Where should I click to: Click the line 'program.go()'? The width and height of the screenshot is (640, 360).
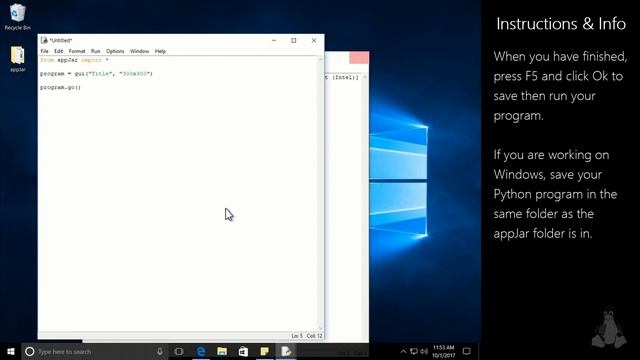(60, 87)
